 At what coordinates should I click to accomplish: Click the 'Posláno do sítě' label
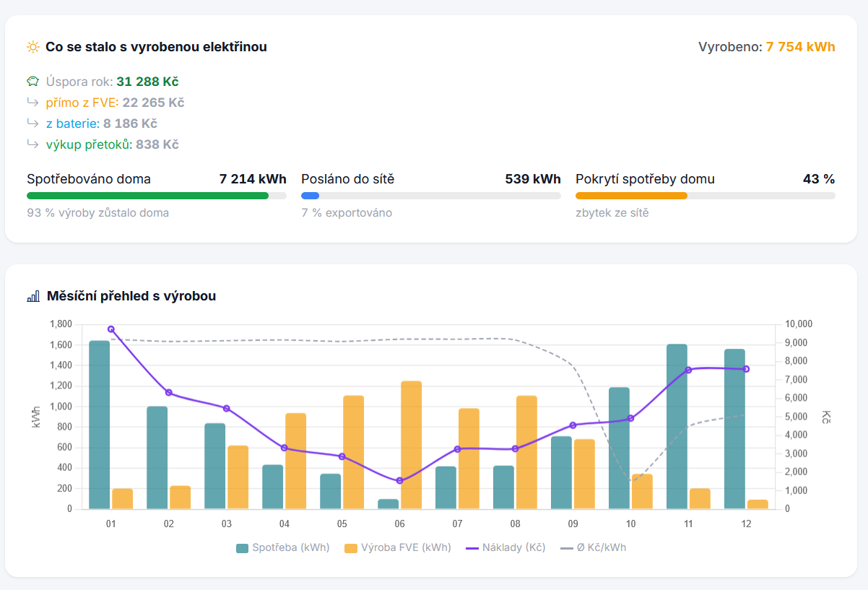[x=348, y=179]
